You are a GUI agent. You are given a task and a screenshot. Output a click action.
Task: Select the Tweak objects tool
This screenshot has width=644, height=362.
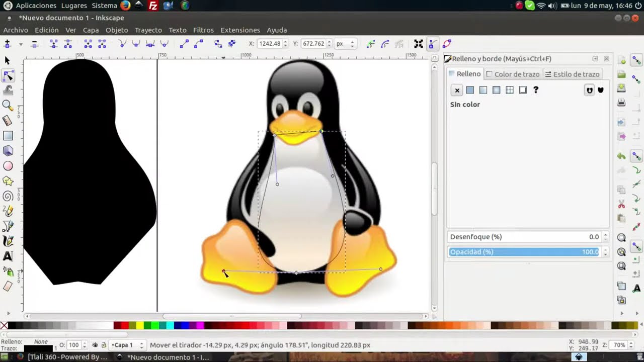click(x=8, y=90)
